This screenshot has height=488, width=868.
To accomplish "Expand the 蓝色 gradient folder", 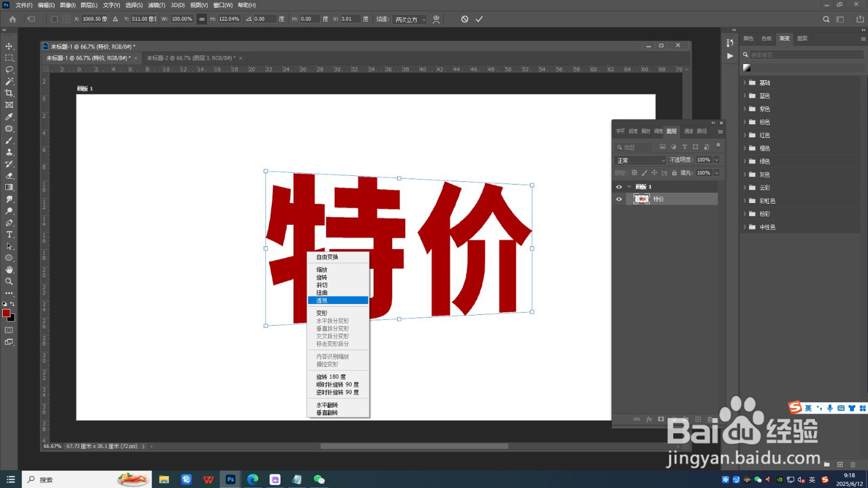I will pos(744,96).
